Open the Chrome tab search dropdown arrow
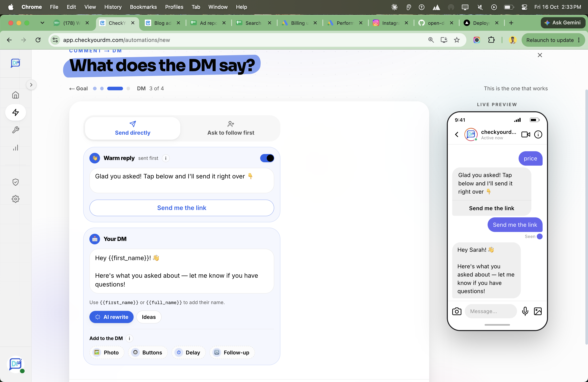The height and width of the screenshot is (382, 588). [42, 23]
